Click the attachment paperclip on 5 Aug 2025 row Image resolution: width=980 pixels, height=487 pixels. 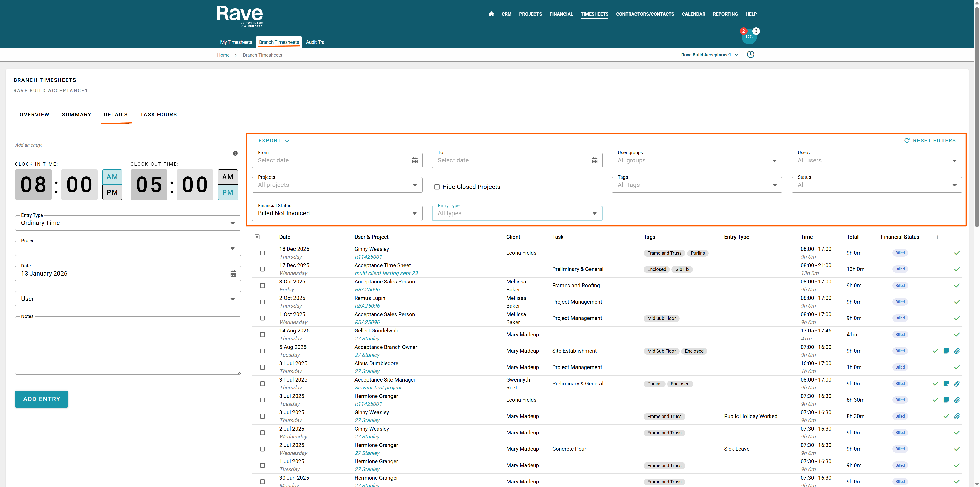957,351
